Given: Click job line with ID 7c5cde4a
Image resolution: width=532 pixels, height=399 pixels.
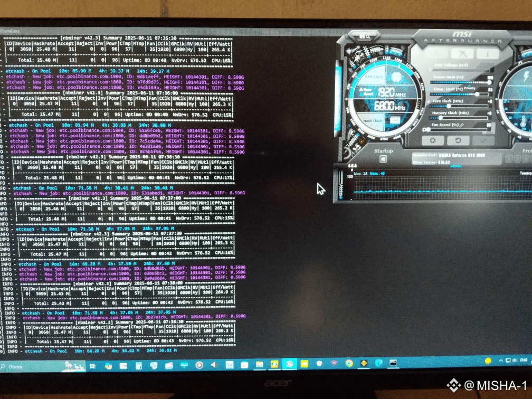Looking at the screenshot, I should pos(127,141).
